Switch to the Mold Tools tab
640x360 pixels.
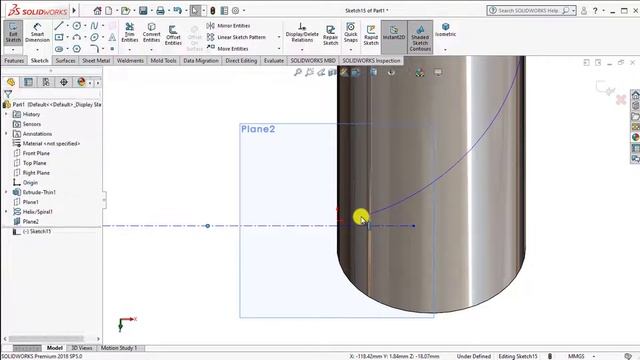click(163, 60)
